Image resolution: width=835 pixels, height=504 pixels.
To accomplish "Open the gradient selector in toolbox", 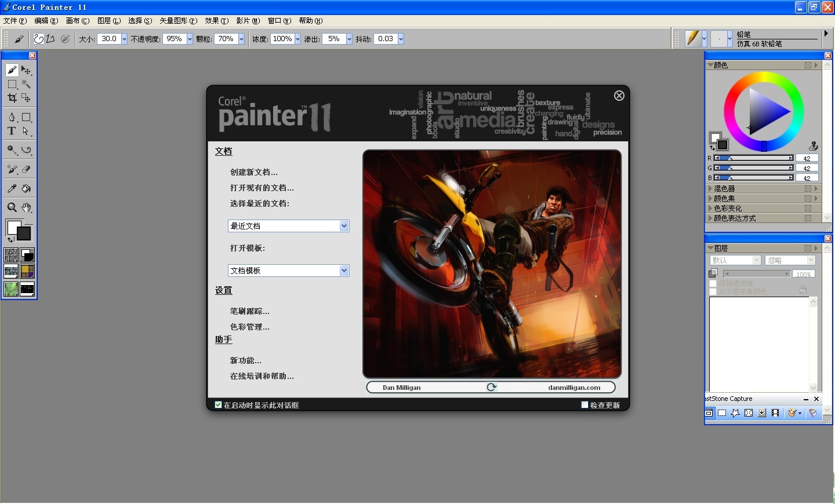I will click(27, 255).
